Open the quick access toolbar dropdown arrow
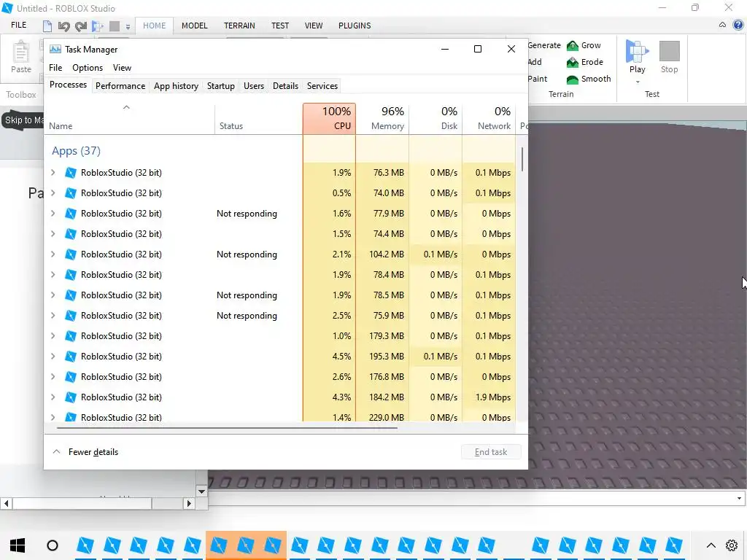The width and height of the screenshot is (747, 560). coord(128,27)
